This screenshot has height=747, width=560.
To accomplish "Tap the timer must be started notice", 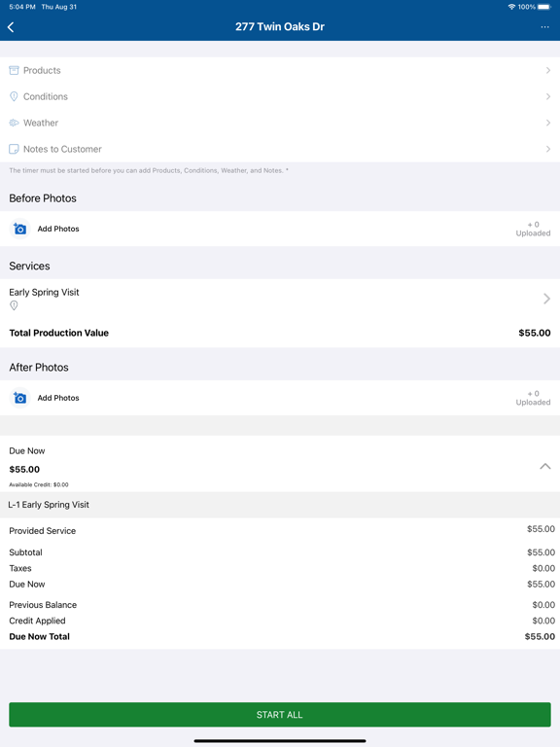I will click(149, 170).
